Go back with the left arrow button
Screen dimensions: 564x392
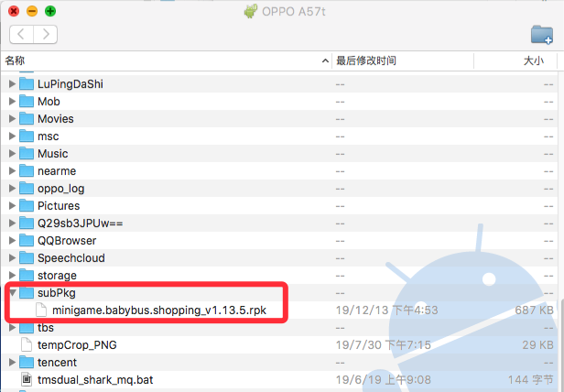pyautogui.click(x=21, y=34)
